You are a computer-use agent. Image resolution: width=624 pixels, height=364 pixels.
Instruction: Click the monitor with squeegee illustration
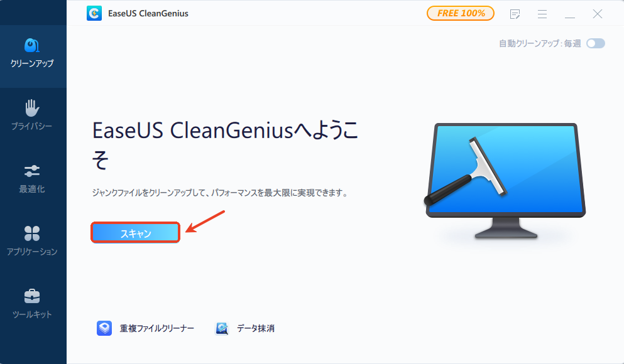coord(504,181)
